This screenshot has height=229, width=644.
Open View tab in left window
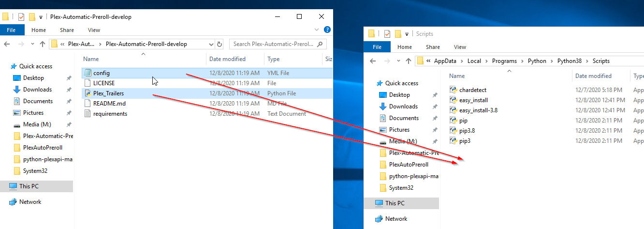[x=94, y=30]
